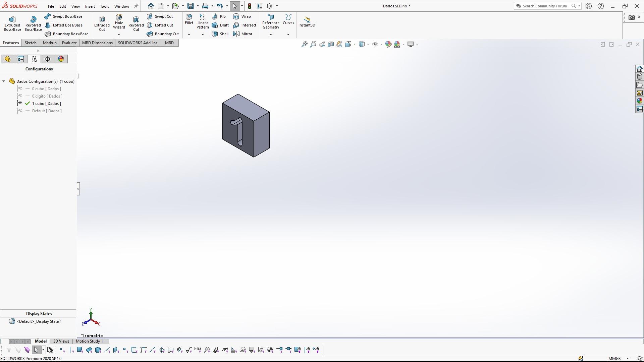The width and height of the screenshot is (644, 362).
Task: Select Boundary Boss/Base feature
Action: (x=66, y=34)
